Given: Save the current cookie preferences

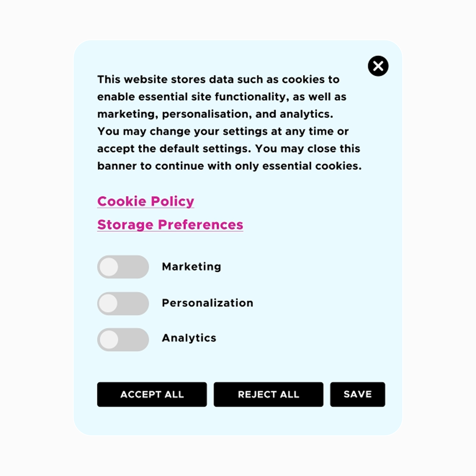Looking at the screenshot, I should click(357, 394).
